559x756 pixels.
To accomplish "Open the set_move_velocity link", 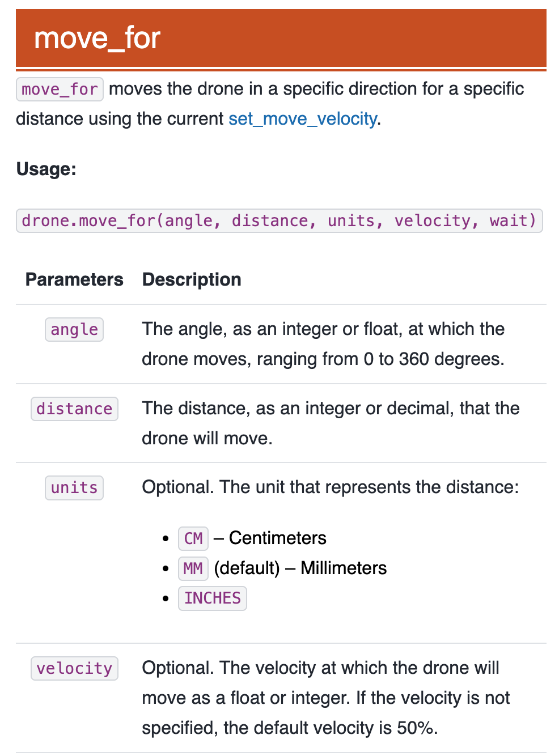I will [302, 119].
